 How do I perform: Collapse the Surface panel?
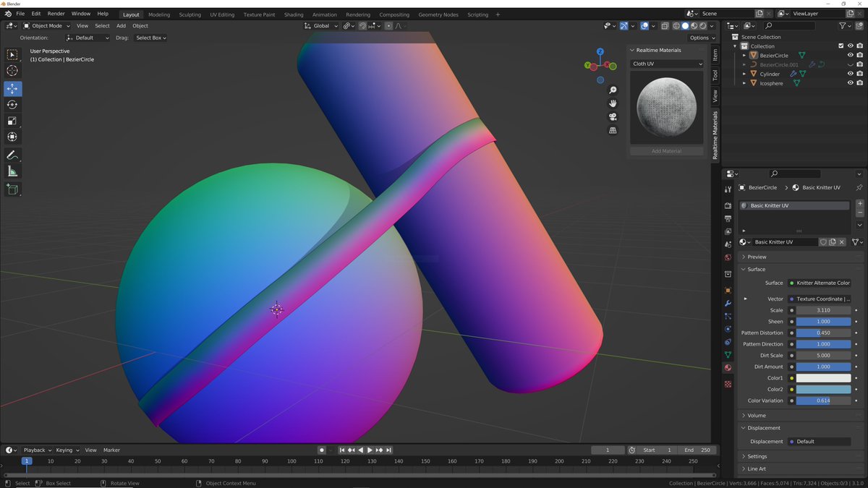756,269
